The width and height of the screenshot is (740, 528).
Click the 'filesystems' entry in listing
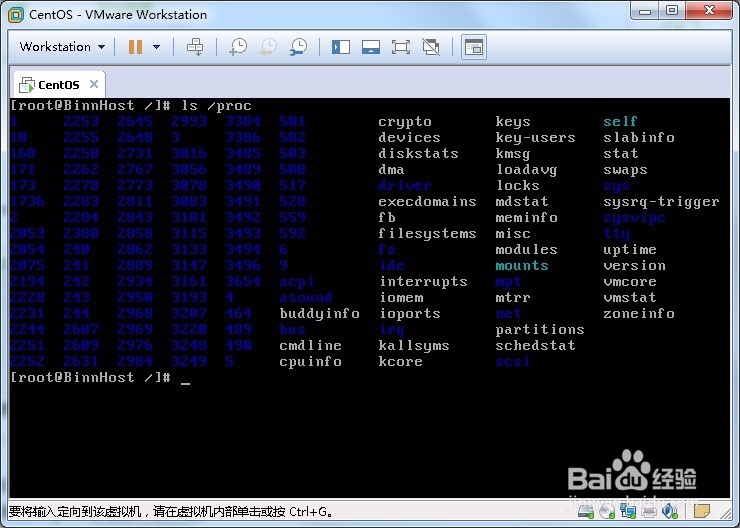coord(428,234)
